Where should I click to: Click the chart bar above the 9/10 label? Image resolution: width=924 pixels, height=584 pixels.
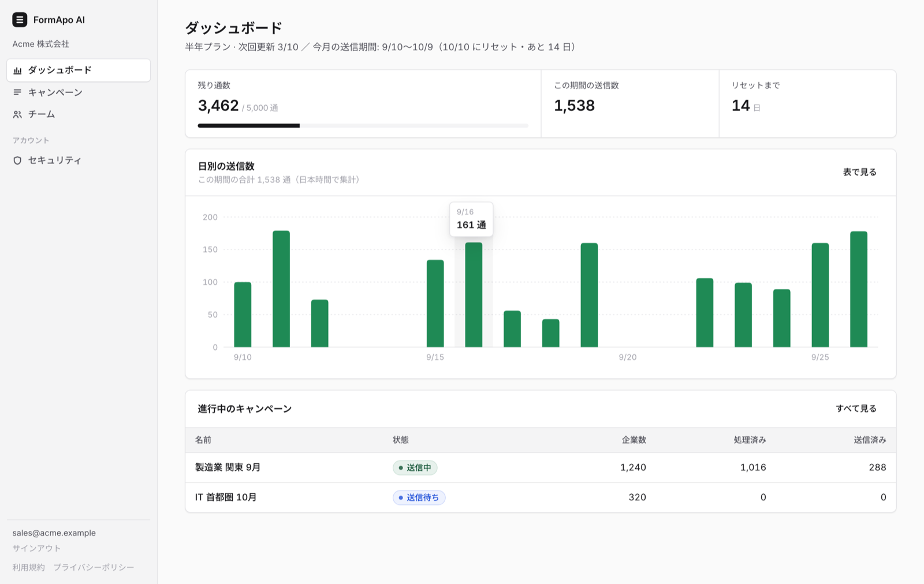(243, 314)
